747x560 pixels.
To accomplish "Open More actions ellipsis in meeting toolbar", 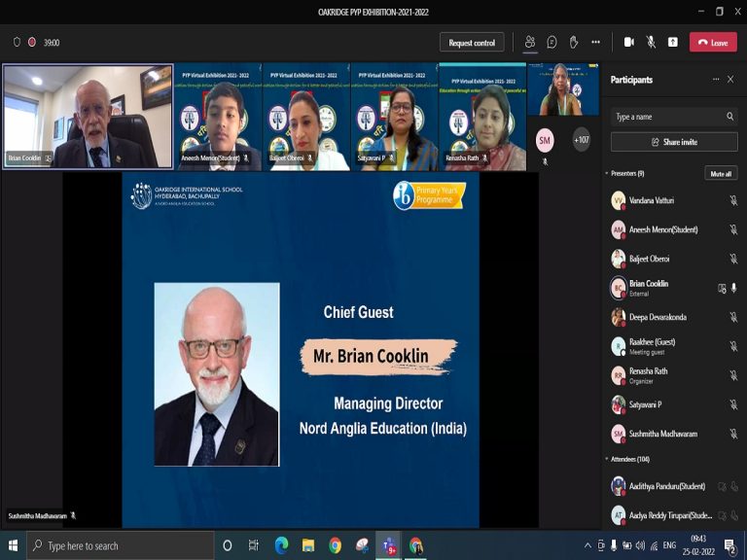I will pos(595,43).
